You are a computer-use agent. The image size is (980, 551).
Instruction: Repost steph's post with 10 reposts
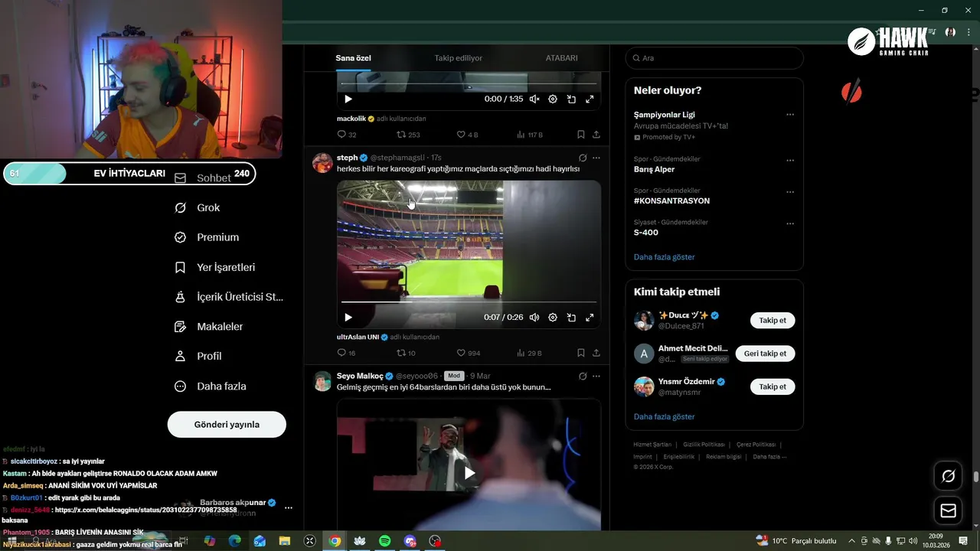point(406,353)
